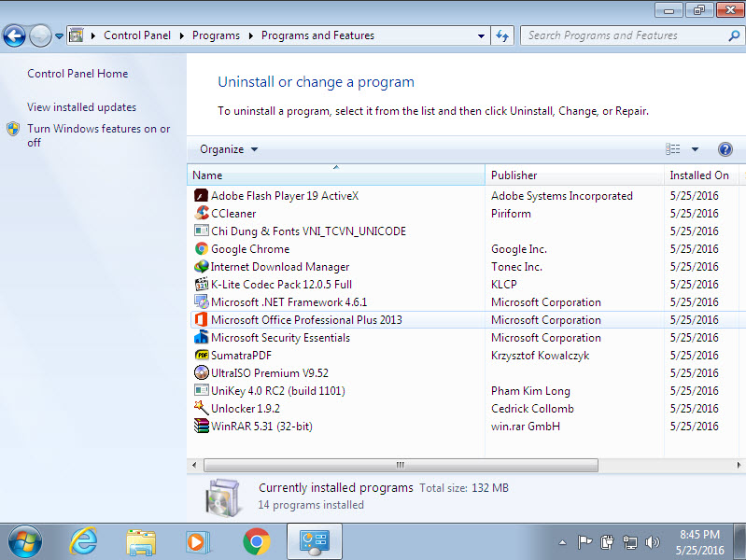Click the Tonec Inc. publisher cell
Image resolution: width=746 pixels, height=560 pixels.
coord(516,267)
